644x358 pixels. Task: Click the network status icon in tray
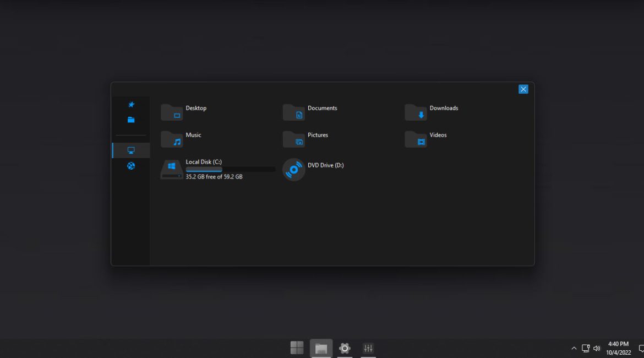pos(585,348)
